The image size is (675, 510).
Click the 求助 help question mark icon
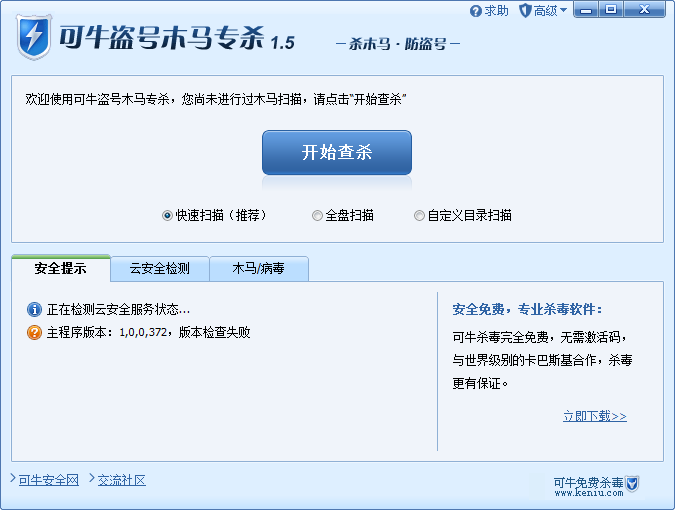click(x=475, y=11)
